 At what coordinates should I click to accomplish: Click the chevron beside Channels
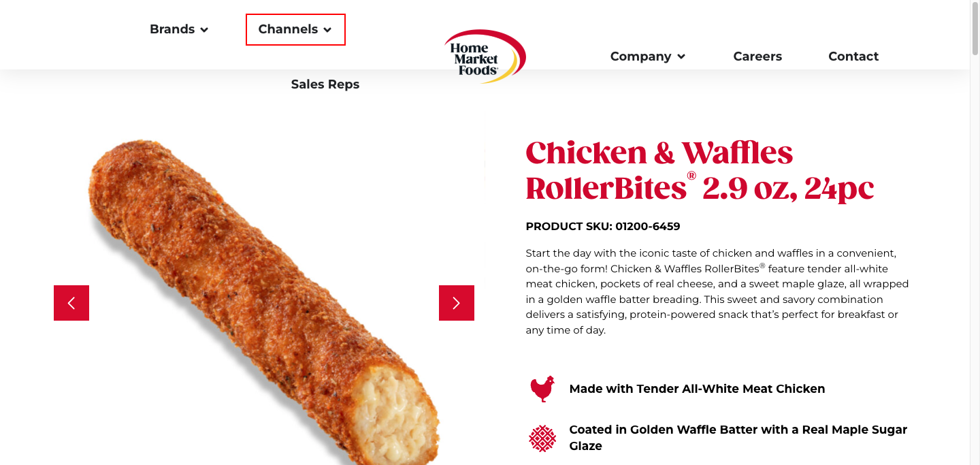[x=327, y=30]
